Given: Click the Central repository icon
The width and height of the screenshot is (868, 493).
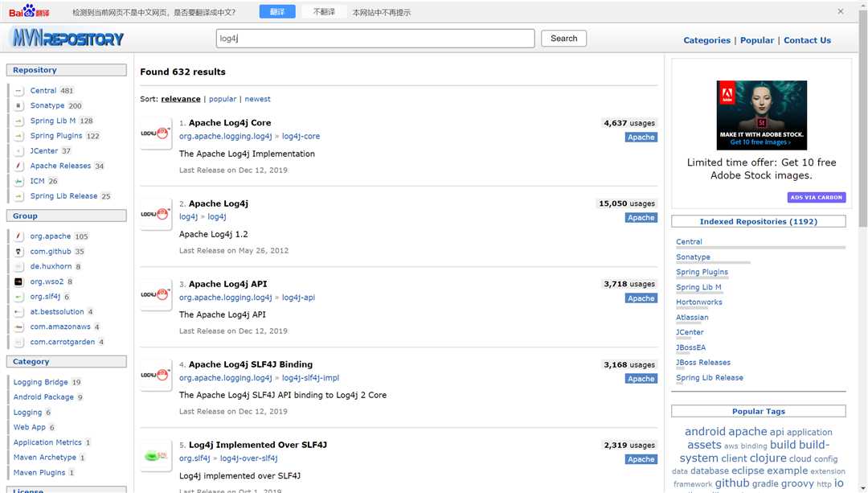Looking at the screenshot, I should coord(18,90).
